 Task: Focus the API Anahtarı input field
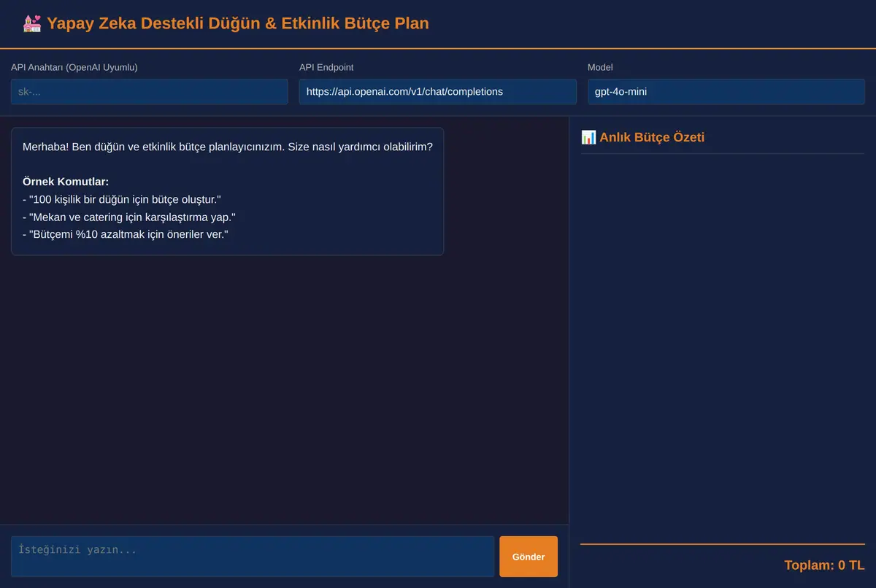click(150, 92)
